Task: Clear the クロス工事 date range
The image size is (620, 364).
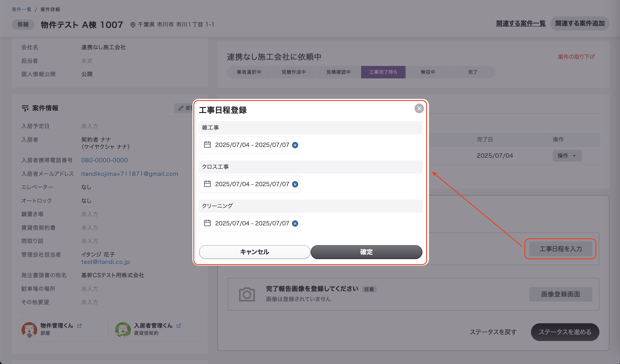Action: click(295, 184)
